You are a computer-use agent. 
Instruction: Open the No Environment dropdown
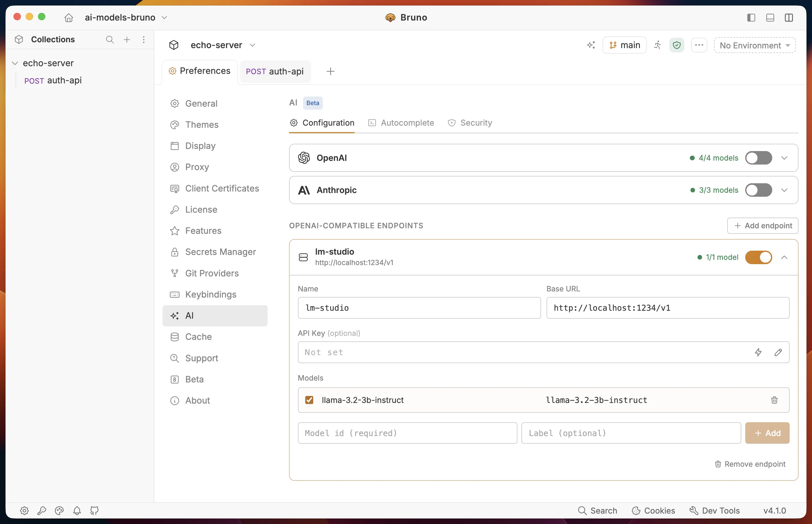pyautogui.click(x=754, y=45)
